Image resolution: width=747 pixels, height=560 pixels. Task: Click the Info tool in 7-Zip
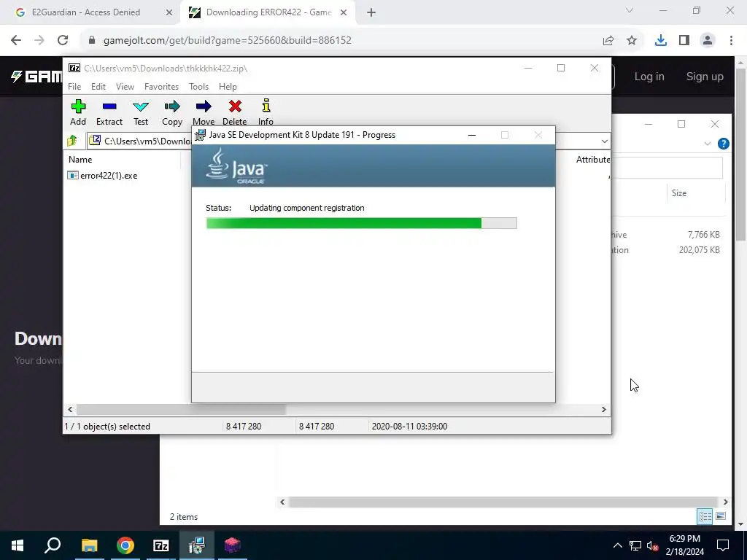[266, 112]
